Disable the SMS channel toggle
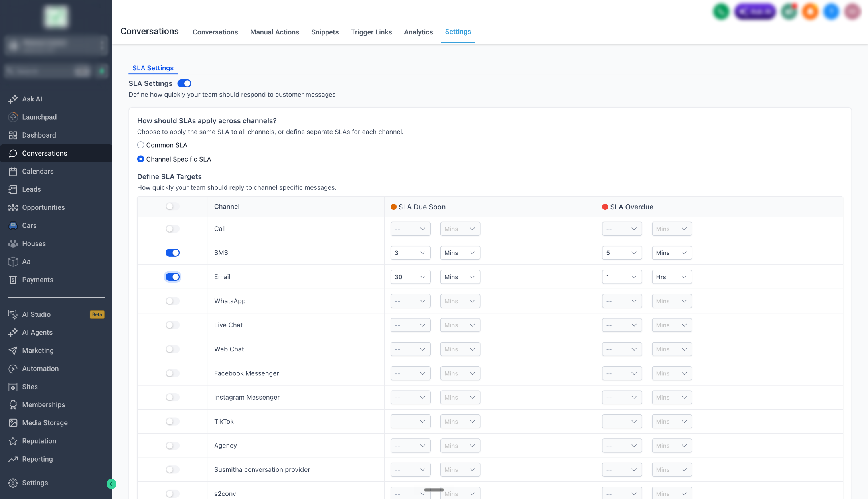Viewport: 868px width, 499px height. [172, 253]
